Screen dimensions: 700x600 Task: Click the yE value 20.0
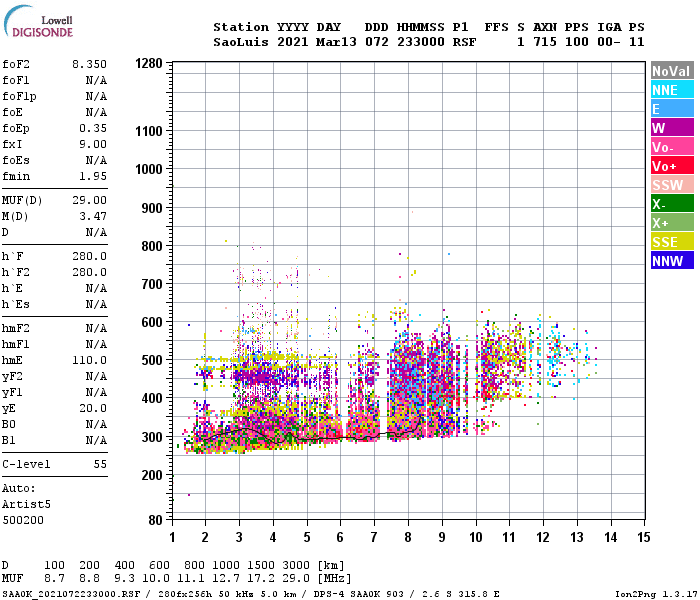(x=93, y=408)
